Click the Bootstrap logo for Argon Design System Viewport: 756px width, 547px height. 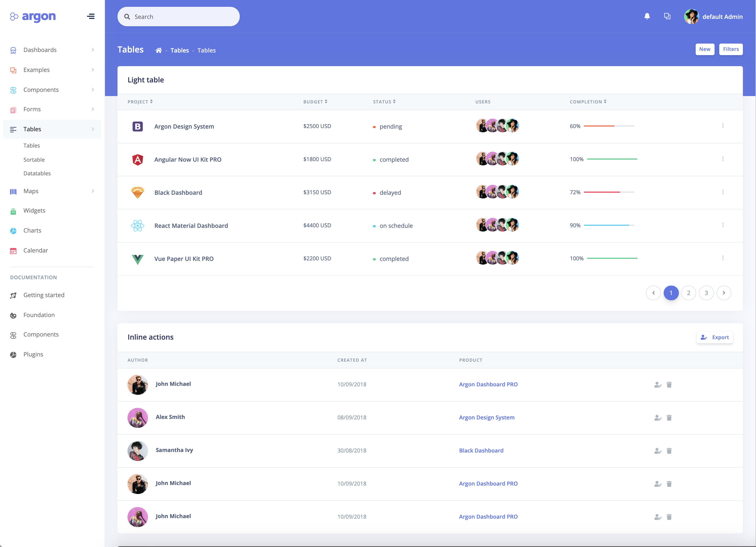138,127
